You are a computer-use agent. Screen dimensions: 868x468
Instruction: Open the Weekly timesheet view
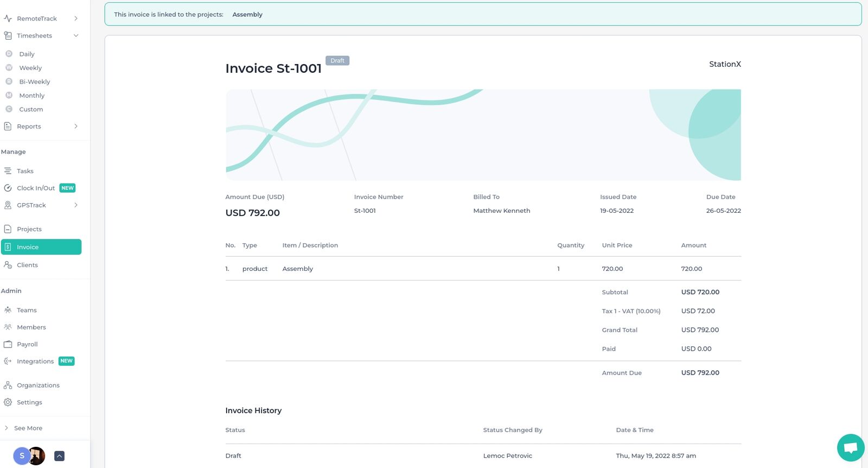pyautogui.click(x=30, y=68)
